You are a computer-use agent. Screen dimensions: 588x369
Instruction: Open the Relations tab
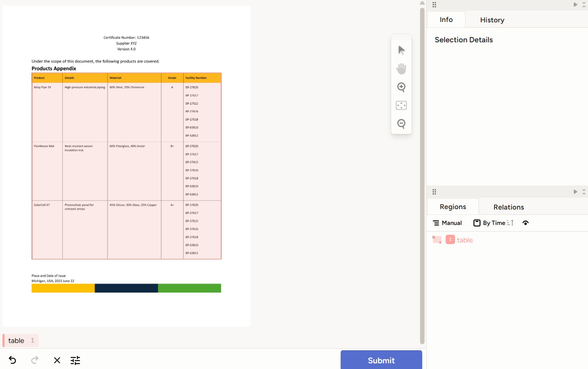508,207
